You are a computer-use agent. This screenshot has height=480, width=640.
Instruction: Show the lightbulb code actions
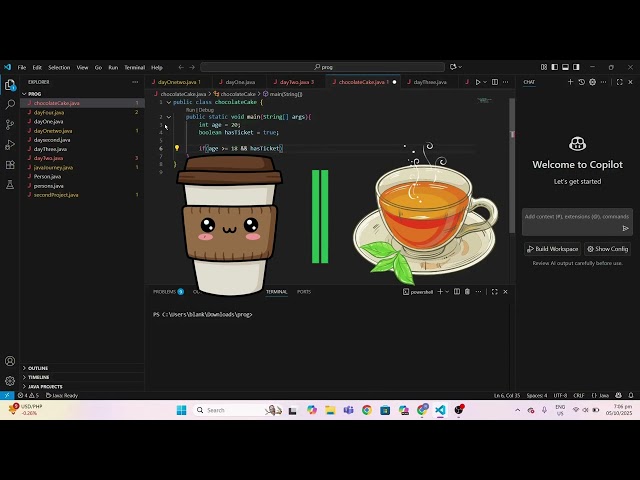[177, 148]
